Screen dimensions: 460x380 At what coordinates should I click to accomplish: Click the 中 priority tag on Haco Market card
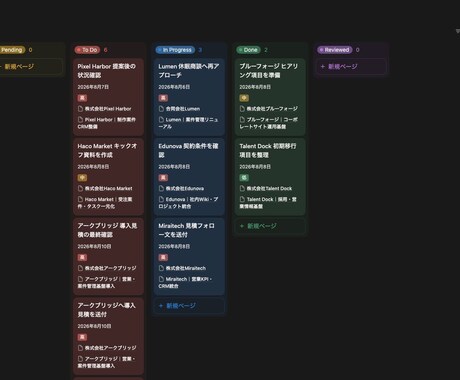[x=82, y=178]
